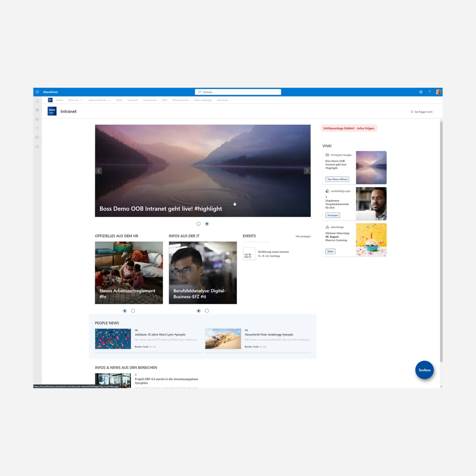The width and height of the screenshot is (476, 476).
Task: Select the second dot under the IT news
Action: point(207,311)
